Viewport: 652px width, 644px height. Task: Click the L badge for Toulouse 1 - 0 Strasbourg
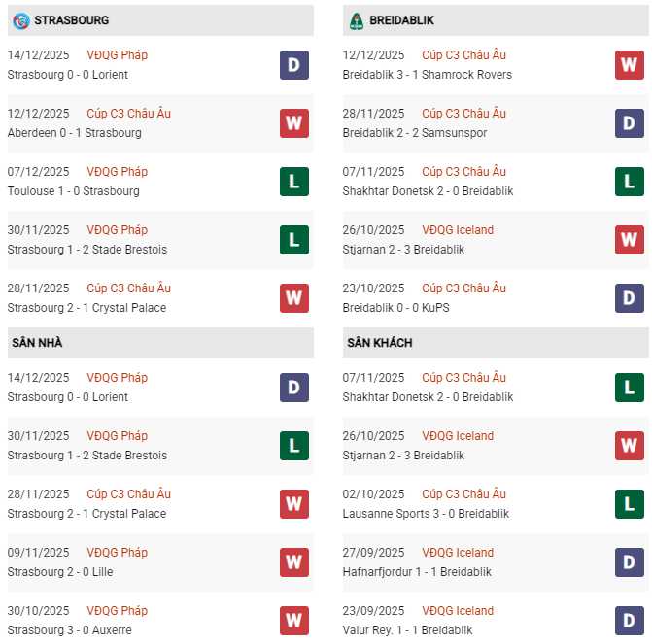click(x=293, y=182)
